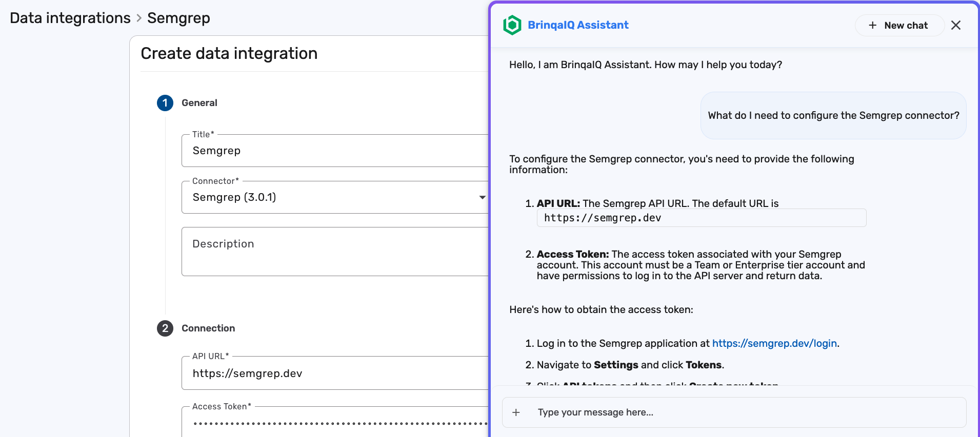Start a New chat

click(899, 25)
